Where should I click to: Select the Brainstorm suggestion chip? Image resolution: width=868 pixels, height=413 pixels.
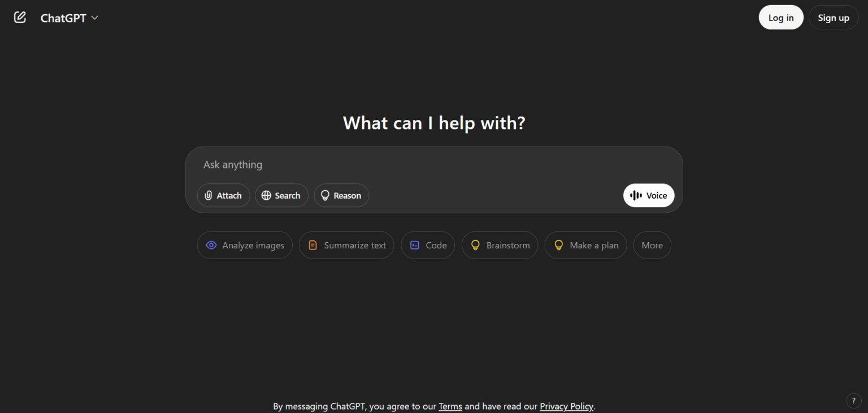click(500, 246)
